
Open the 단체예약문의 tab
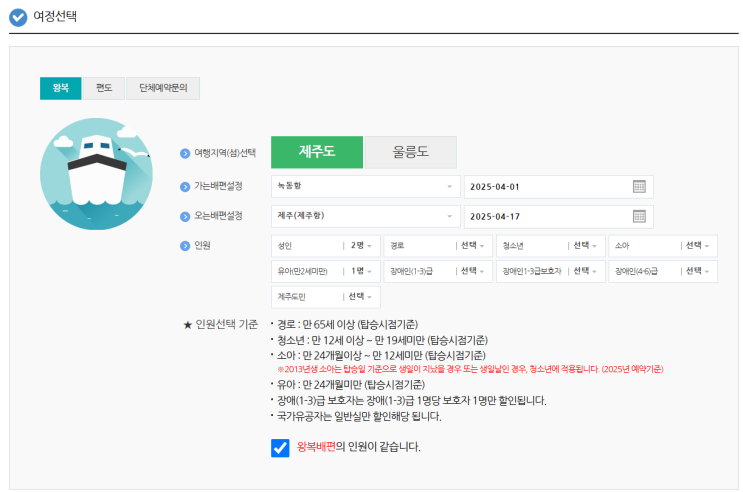tap(163, 88)
